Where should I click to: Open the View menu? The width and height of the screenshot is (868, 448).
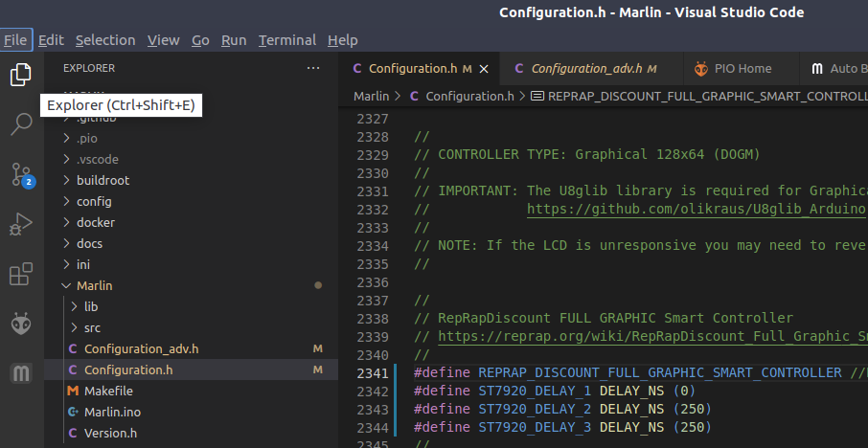163,40
